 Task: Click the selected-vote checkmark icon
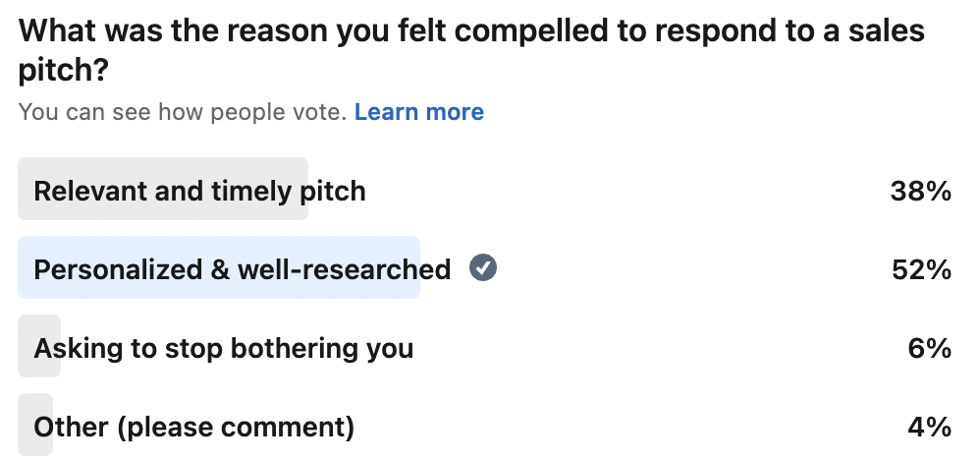(483, 268)
